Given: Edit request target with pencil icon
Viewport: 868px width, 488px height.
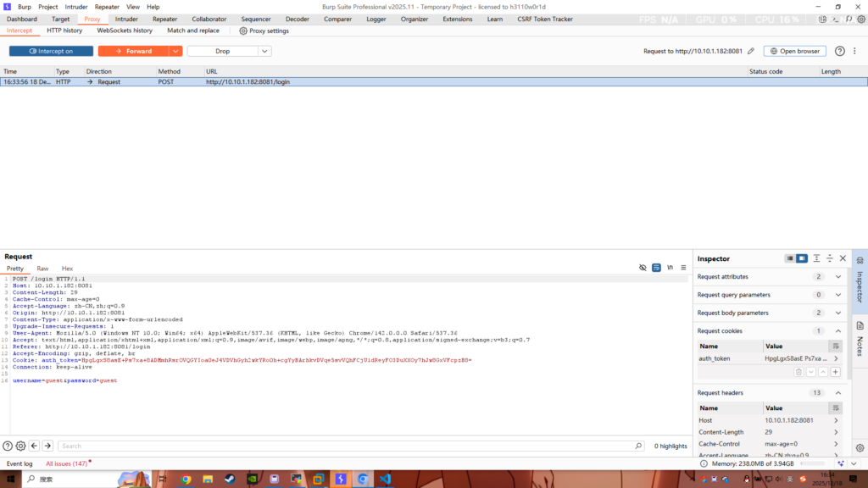Looking at the screenshot, I should click(x=750, y=51).
